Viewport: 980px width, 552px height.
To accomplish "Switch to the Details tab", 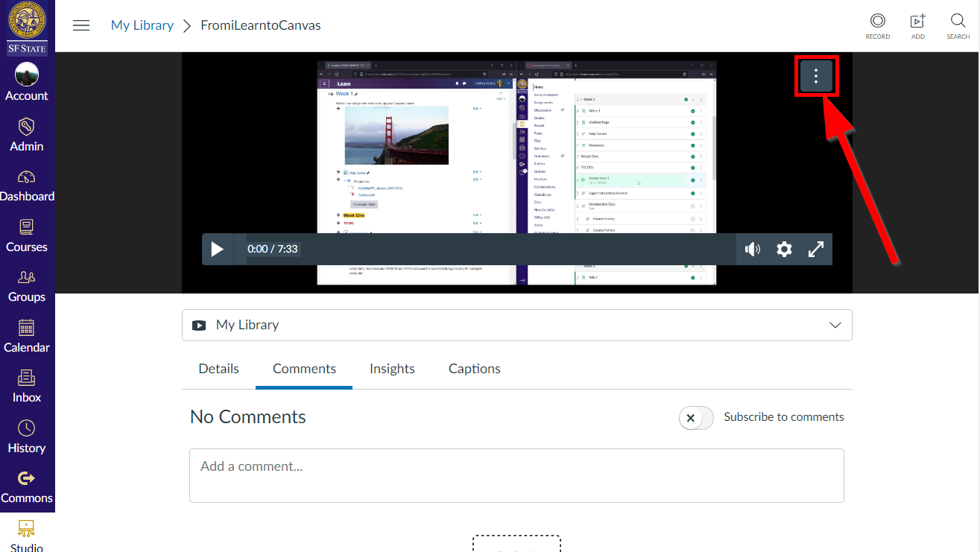I will [219, 369].
